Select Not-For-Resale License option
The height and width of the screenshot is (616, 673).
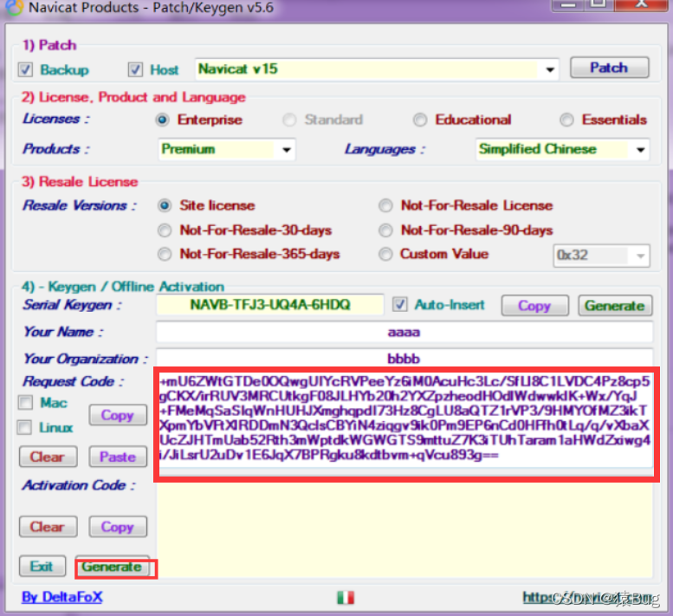[385, 205]
